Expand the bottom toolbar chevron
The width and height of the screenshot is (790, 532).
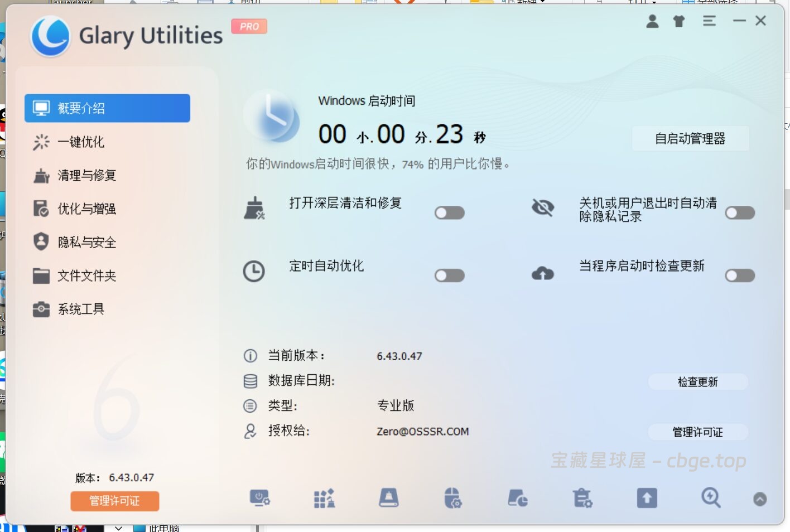tap(760, 499)
